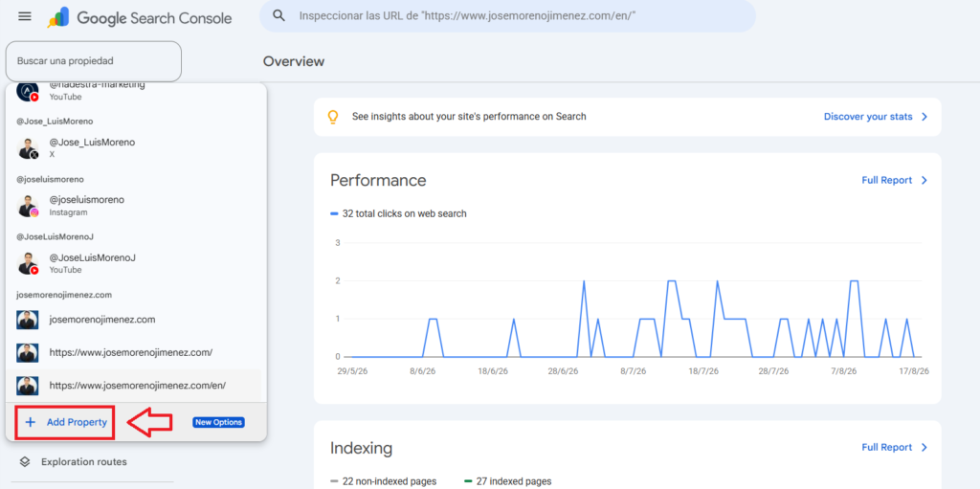
Task: Click the @Jose_LuisMoreno profile avatar
Action: pos(28,148)
